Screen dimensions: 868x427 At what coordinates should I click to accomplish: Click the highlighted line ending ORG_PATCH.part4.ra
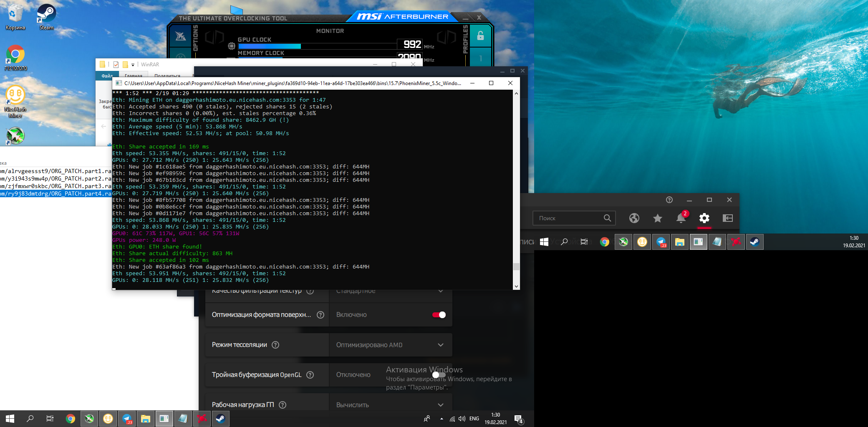(56, 193)
